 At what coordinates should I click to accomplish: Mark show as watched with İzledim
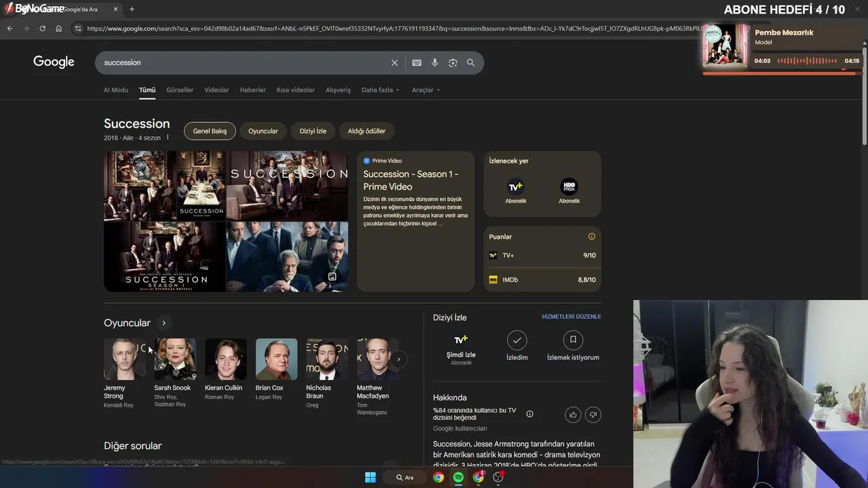pos(517,346)
